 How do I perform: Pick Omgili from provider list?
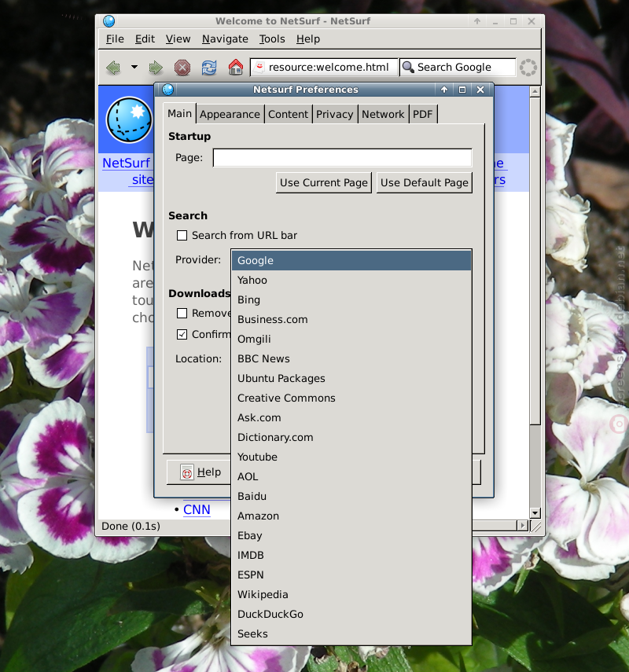click(x=351, y=340)
